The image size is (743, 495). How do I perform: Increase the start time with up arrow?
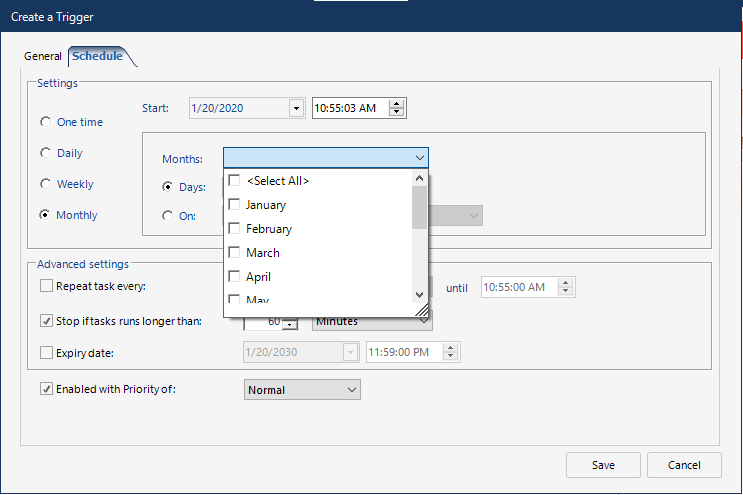click(x=398, y=104)
